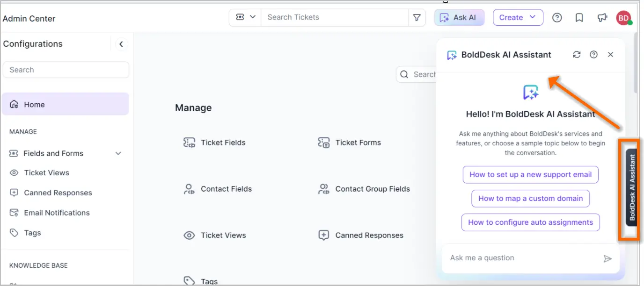The height and width of the screenshot is (286, 644).
Task: Open Canned Responses in Manage section
Action: [x=369, y=235]
